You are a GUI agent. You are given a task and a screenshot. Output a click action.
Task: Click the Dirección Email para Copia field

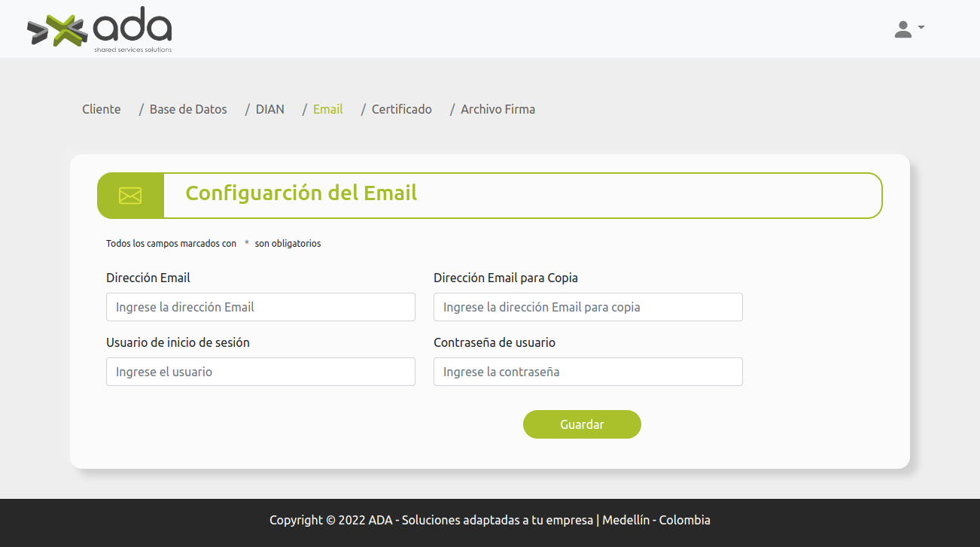(x=588, y=307)
